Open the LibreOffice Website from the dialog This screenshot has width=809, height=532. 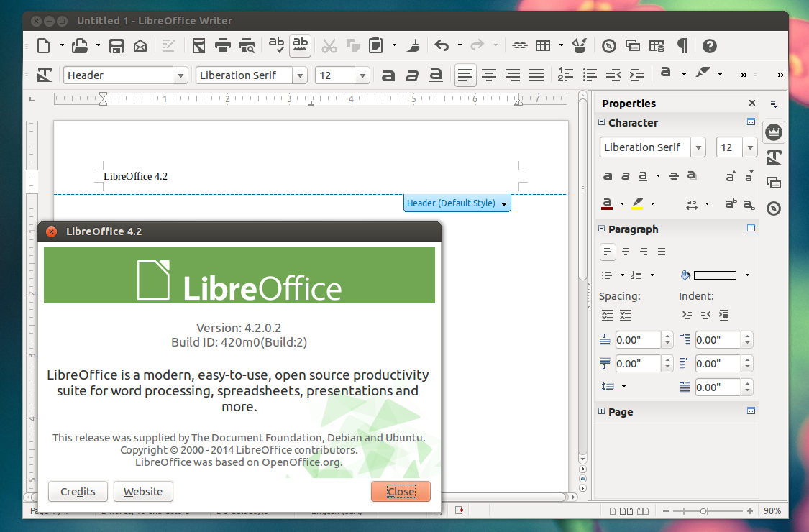[143, 491]
